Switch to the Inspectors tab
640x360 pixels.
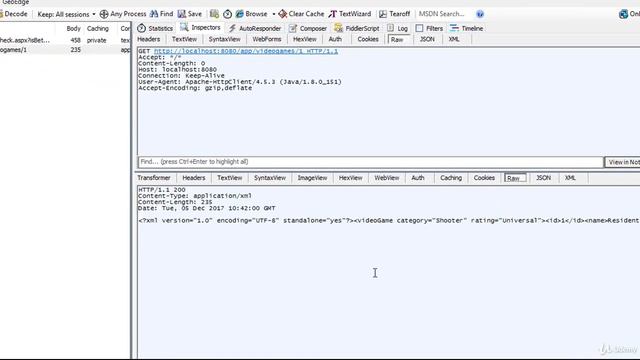point(200,28)
